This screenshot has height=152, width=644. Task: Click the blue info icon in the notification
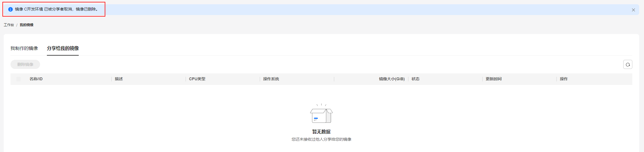11,9
